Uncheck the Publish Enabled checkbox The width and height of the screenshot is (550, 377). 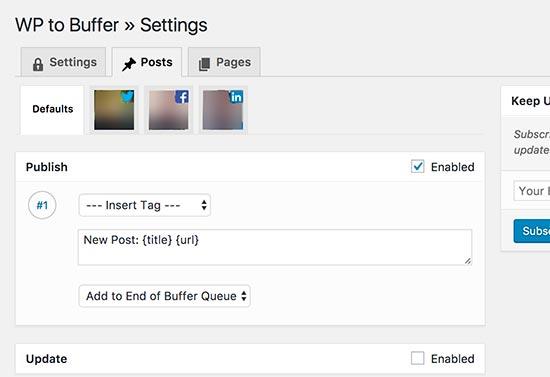coord(417,167)
